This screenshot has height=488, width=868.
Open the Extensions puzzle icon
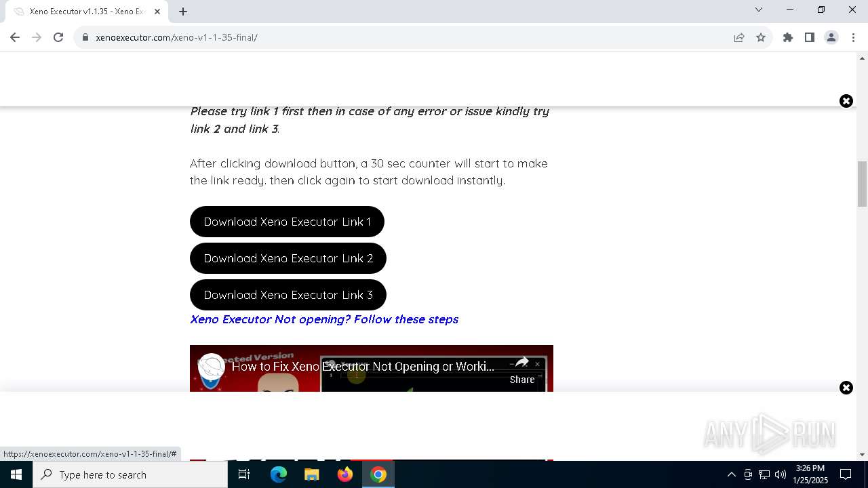pos(788,37)
